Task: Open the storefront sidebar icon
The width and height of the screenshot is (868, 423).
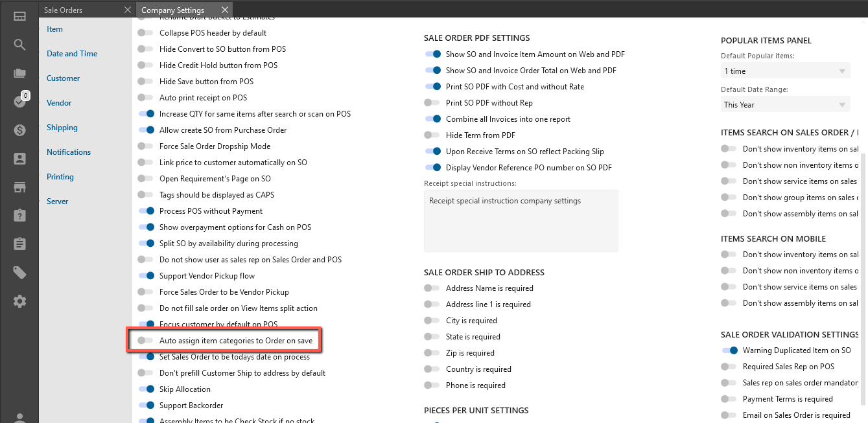Action: (x=19, y=187)
